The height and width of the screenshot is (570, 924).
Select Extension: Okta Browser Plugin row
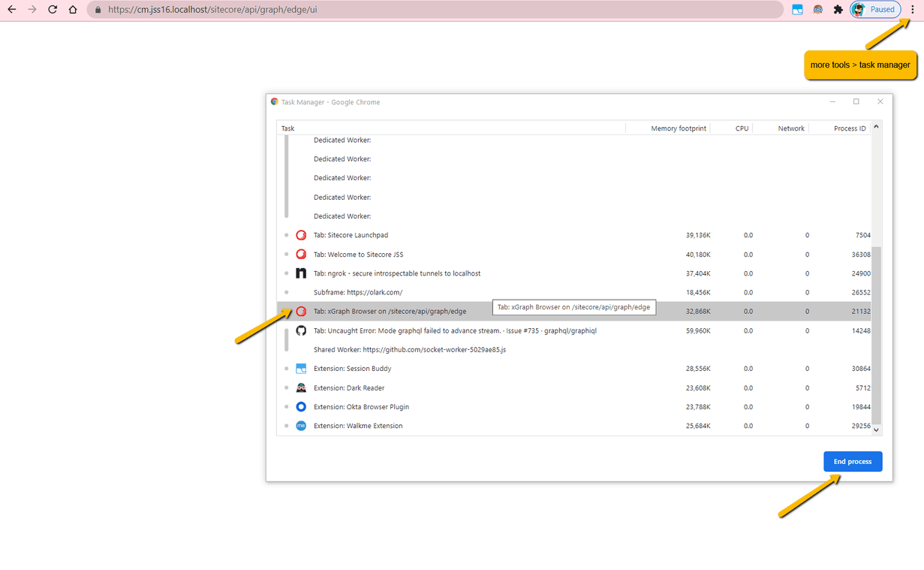click(574, 407)
